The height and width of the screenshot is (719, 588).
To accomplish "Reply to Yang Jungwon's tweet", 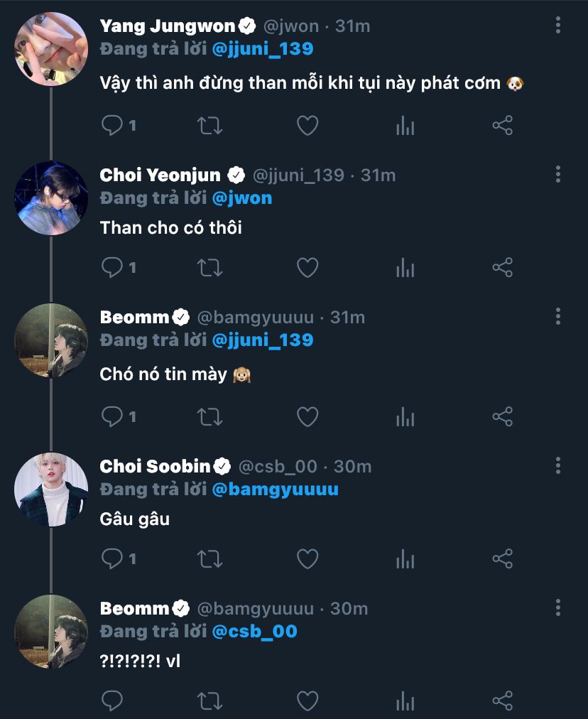I will [x=113, y=126].
